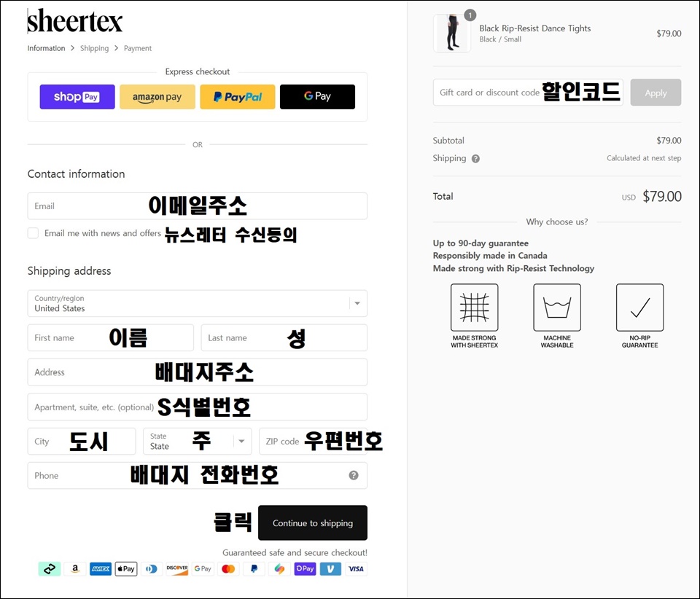
Task: Click the Discover card badge
Action: pos(177,568)
